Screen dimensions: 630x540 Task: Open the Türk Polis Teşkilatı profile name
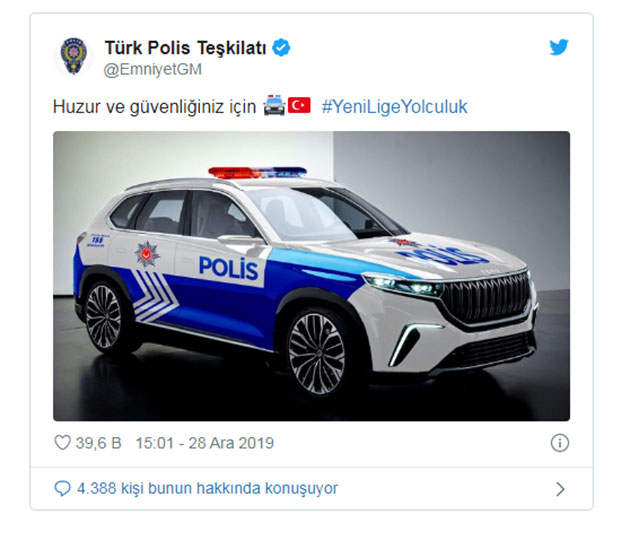pos(185,48)
